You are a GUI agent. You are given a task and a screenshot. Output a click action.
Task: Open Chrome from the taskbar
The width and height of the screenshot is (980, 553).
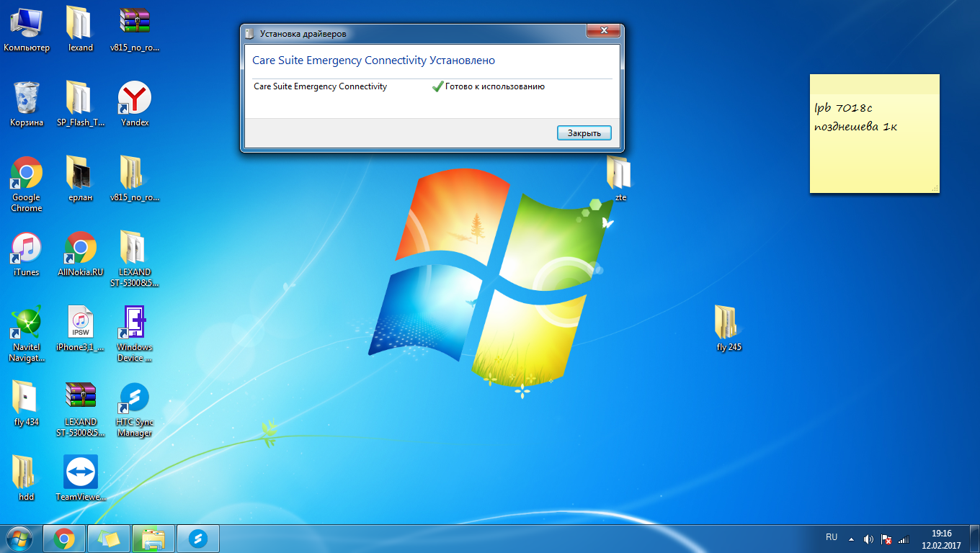click(64, 538)
